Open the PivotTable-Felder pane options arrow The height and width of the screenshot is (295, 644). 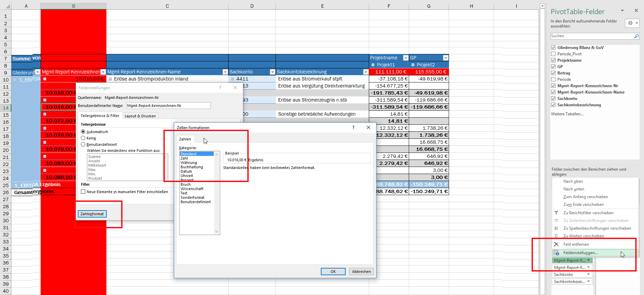coord(622,11)
